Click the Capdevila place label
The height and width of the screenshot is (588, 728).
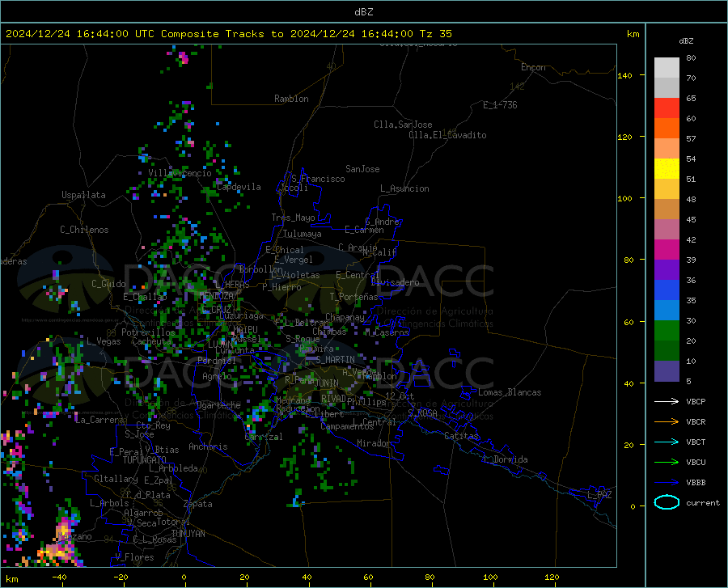tap(239, 187)
